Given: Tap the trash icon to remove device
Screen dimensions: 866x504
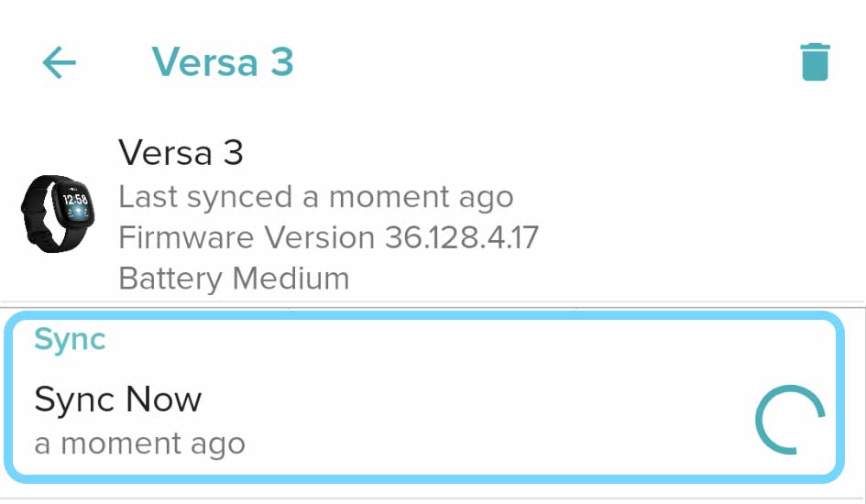Looking at the screenshot, I should [x=815, y=62].
